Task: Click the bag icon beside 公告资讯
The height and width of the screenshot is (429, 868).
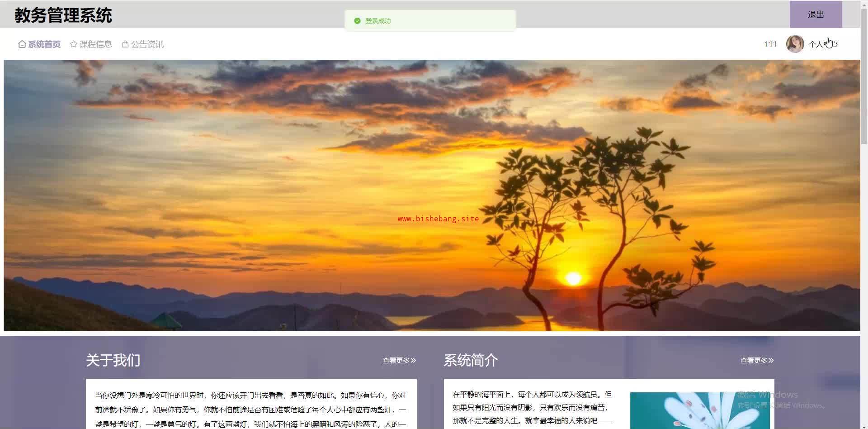Action: tap(125, 44)
